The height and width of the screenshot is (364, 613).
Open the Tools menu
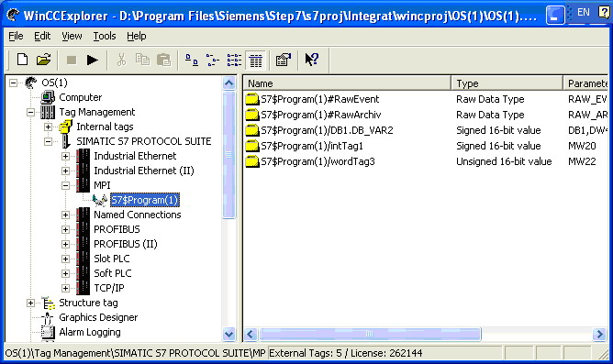click(x=105, y=36)
